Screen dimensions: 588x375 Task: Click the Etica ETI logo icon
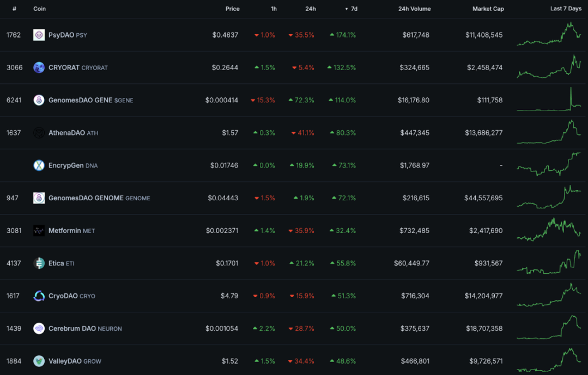click(x=39, y=263)
